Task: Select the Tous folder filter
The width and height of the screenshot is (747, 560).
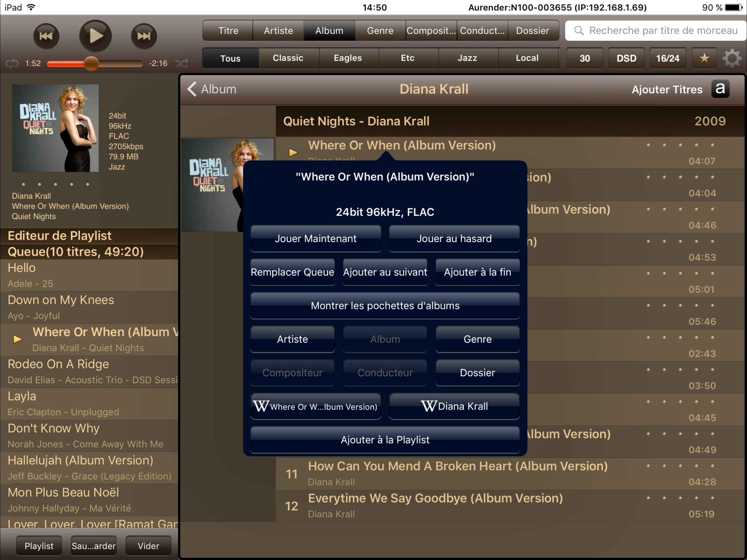Action: (x=231, y=58)
